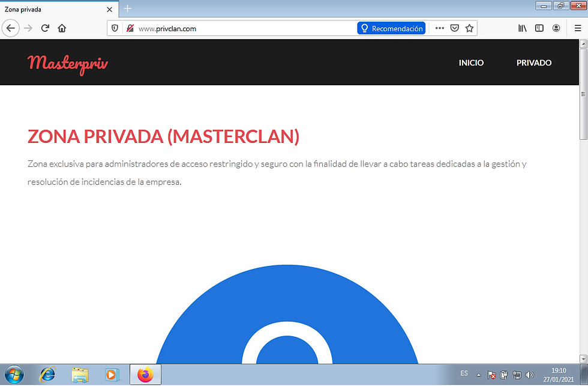
Task: Toggle the sidebar view
Action: (539, 28)
